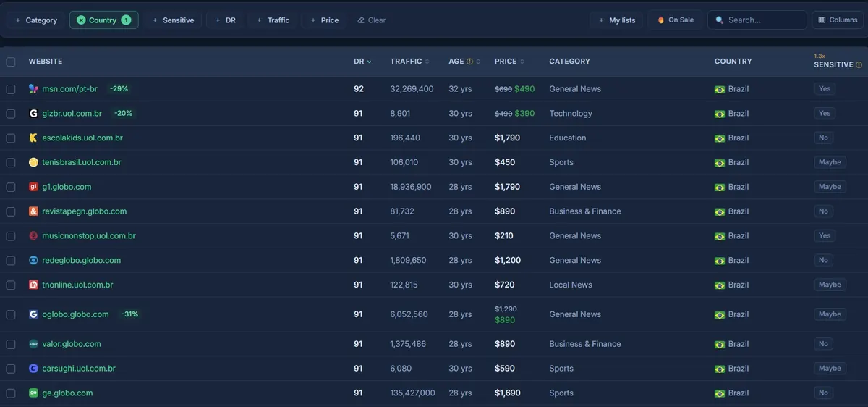The image size is (868, 407).
Task: Check the redeglobo.globo.com row checkbox
Action: coord(11,261)
